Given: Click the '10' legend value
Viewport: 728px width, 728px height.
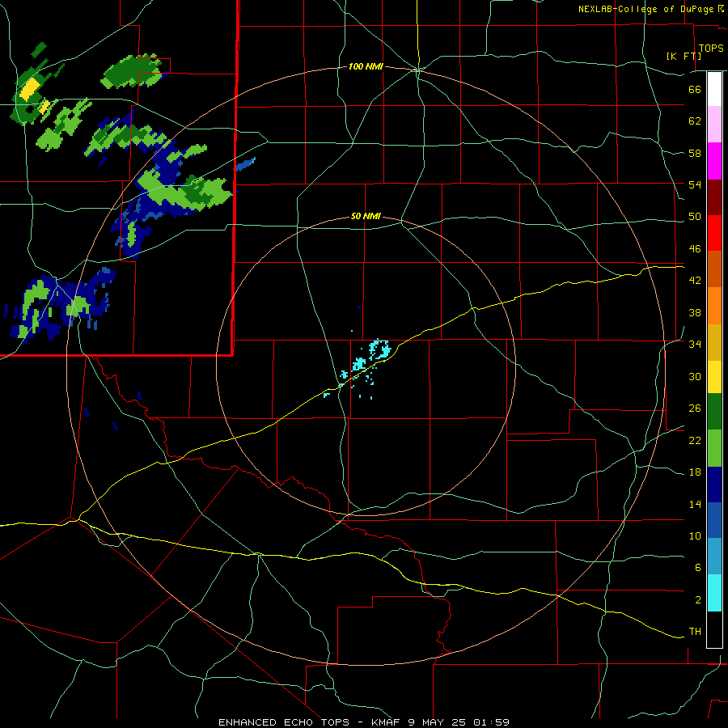Looking at the screenshot, I should [695, 536].
